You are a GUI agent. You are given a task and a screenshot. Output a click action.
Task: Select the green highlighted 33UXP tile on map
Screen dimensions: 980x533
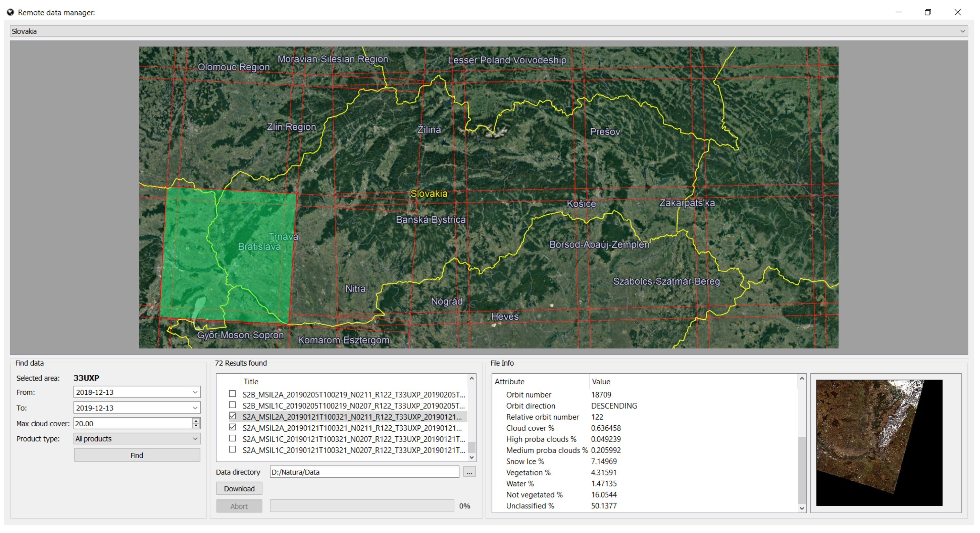click(x=228, y=255)
